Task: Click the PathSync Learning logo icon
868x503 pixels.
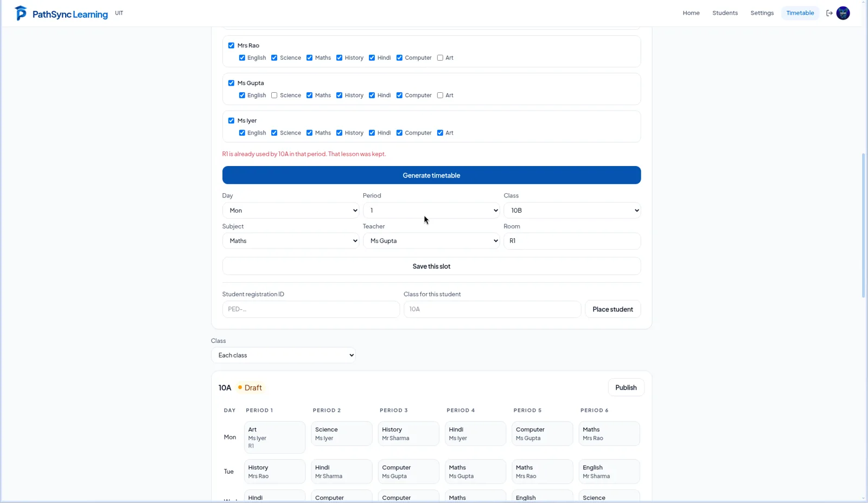Action: [21, 13]
